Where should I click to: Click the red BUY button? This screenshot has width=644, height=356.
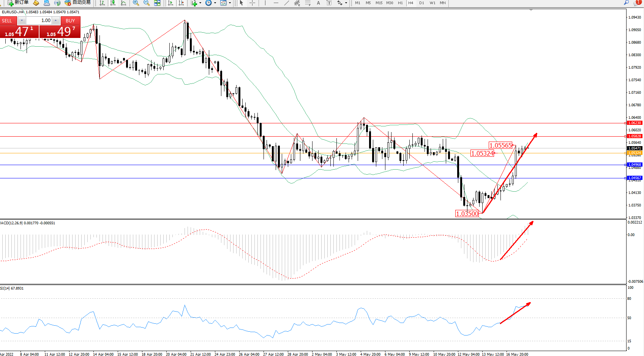(x=70, y=21)
